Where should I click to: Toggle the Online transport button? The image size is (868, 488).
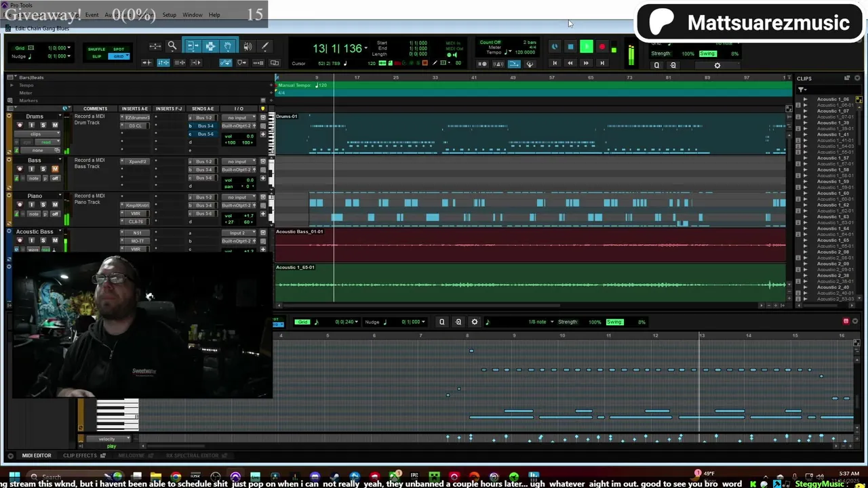(555, 47)
